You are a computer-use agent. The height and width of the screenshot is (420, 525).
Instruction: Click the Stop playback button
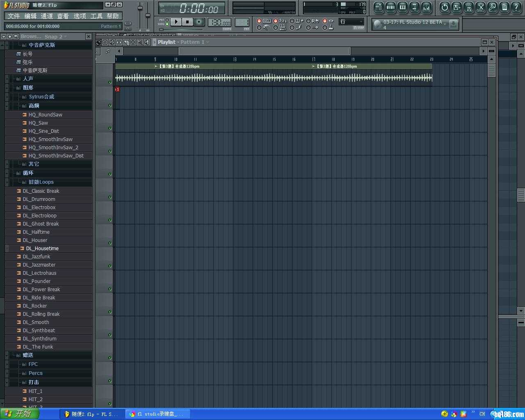187,22
